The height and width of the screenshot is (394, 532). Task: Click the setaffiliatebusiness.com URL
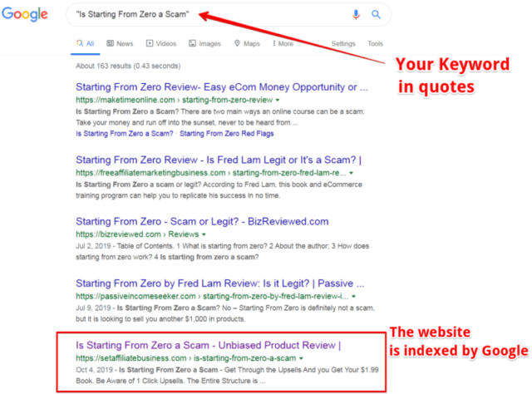(x=186, y=358)
